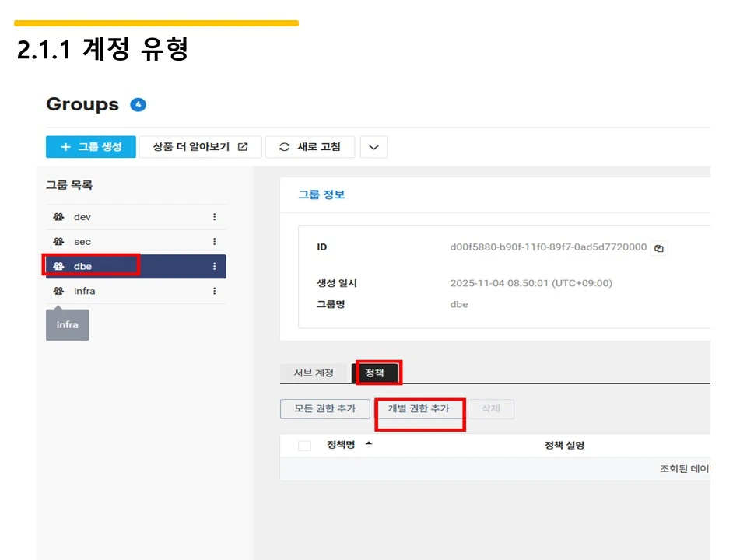Open the kebab menu for the dbe group
Viewport: 747px width, 560px height.
pyautogui.click(x=214, y=266)
